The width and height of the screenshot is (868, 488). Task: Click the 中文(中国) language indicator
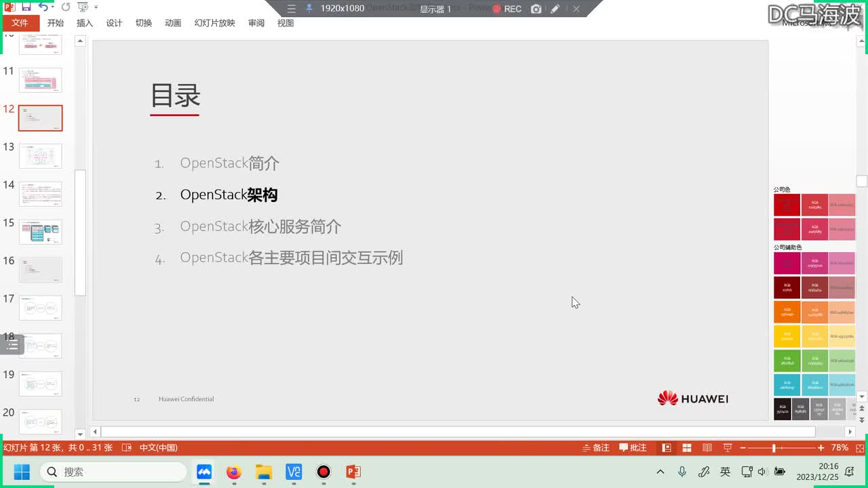click(x=159, y=447)
